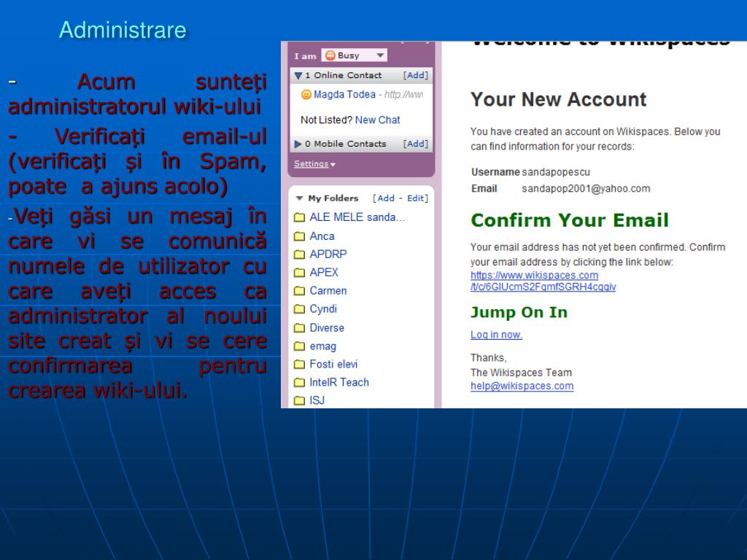The height and width of the screenshot is (560, 747).
Task: Open the emag folder
Action: click(323, 346)
